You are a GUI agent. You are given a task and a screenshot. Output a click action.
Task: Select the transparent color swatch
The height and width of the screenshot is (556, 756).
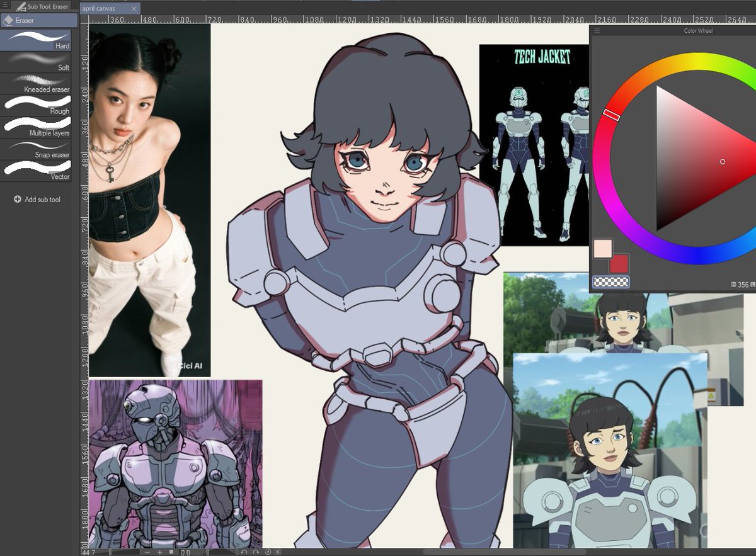(611, 282)
